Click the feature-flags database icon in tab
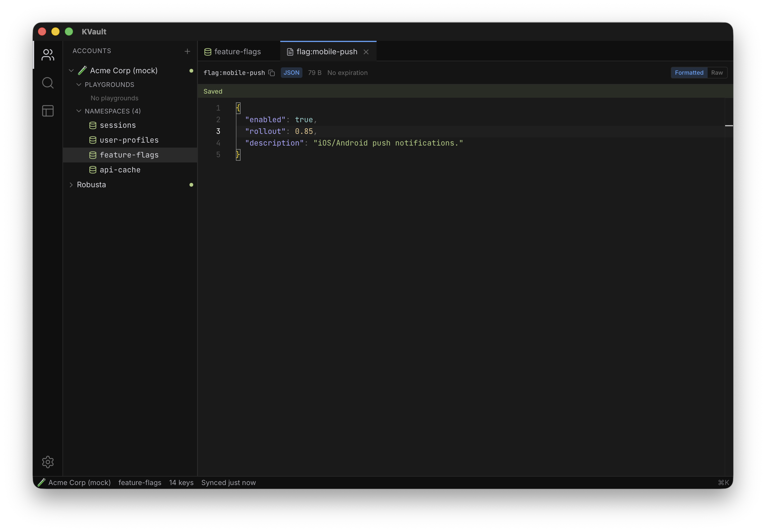The image size is (766, 532). 208,52
